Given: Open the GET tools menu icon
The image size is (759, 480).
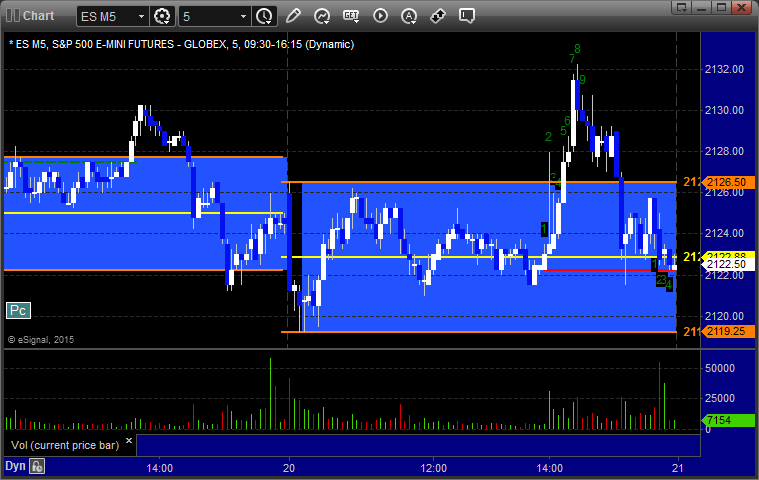Looking at the screenshot, I should click(x=351, y=16).
